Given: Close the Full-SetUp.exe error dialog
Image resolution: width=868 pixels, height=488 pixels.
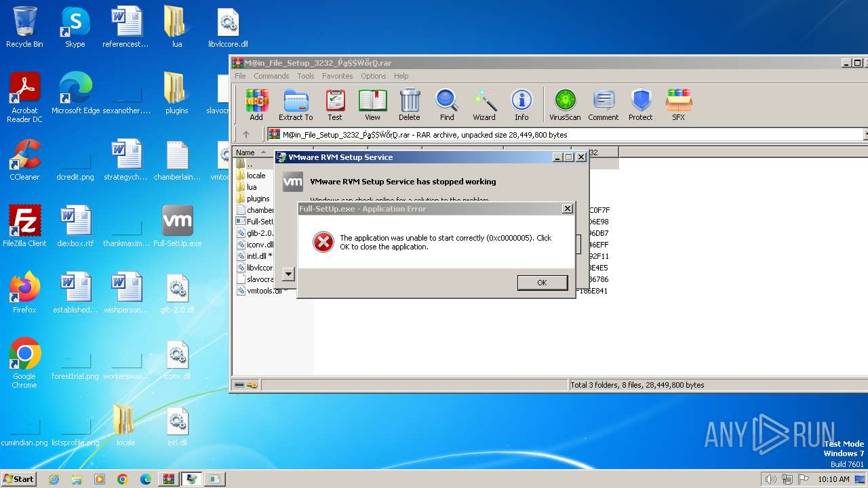Looking at the screenshot, I should pos(568,209).
